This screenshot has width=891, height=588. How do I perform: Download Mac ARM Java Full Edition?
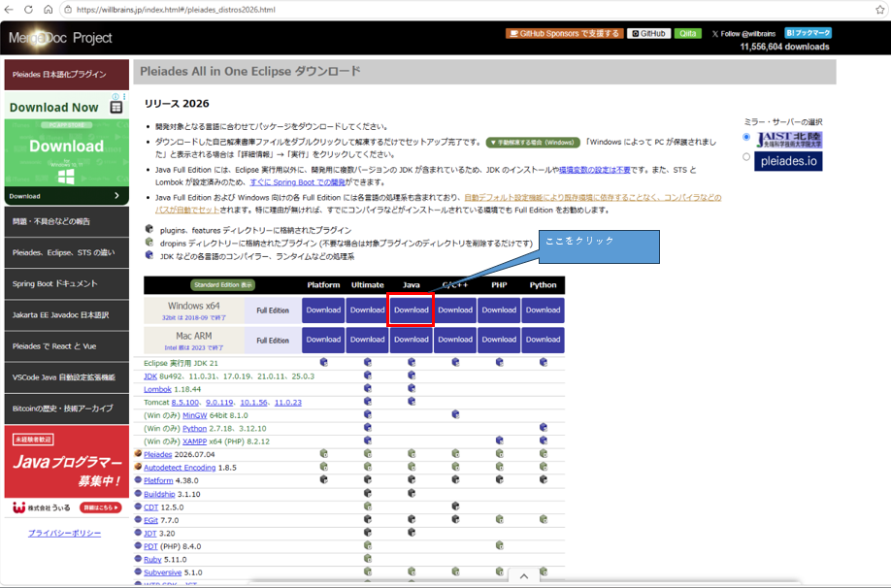[x=411, y=340]
